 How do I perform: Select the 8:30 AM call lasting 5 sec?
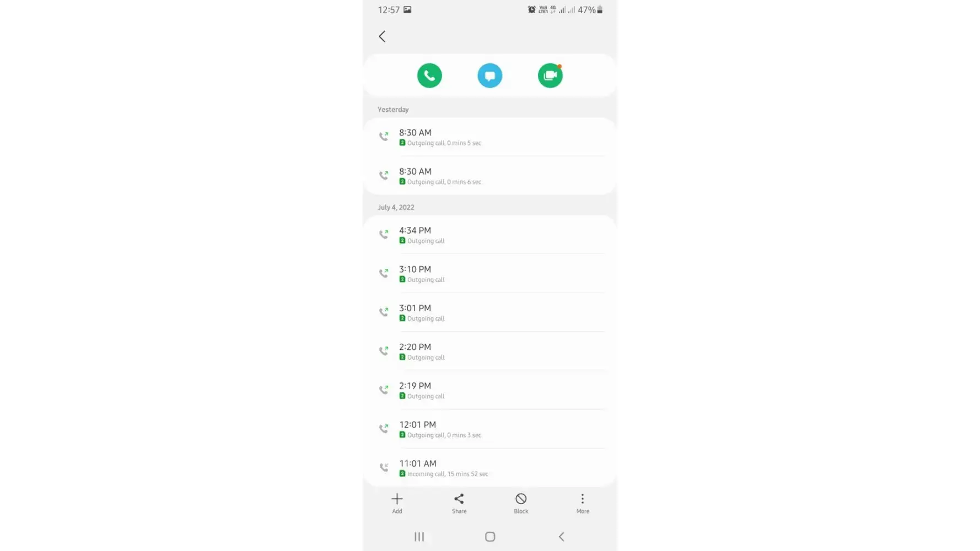pos(490,137)
